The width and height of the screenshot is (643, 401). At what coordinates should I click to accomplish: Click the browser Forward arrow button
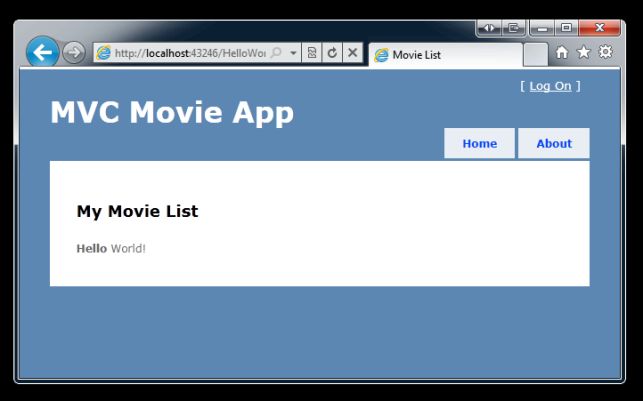[x=74, y=53]
